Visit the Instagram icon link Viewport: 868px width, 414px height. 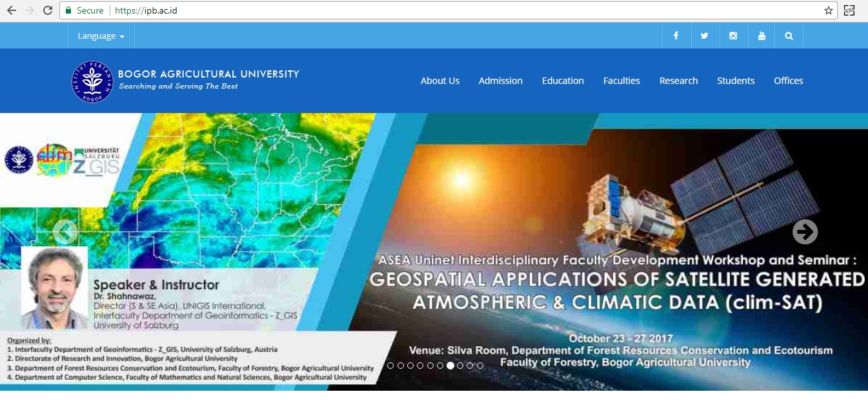733,36
